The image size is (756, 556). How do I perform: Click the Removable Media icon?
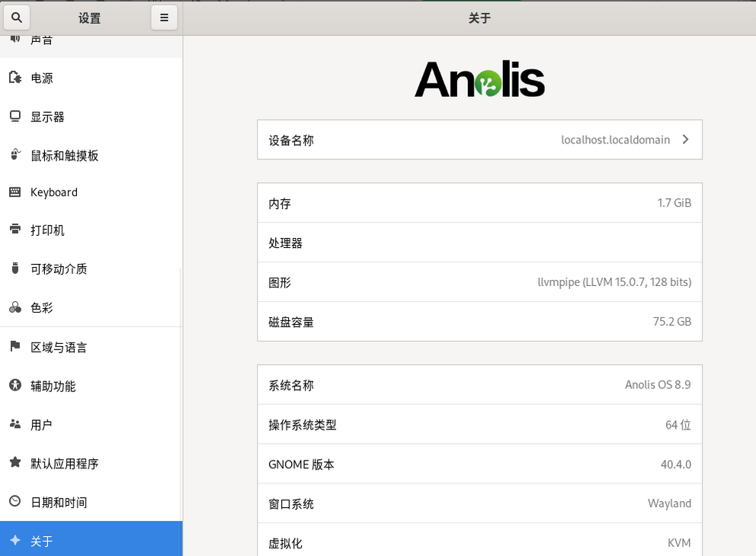pos(14,268)
